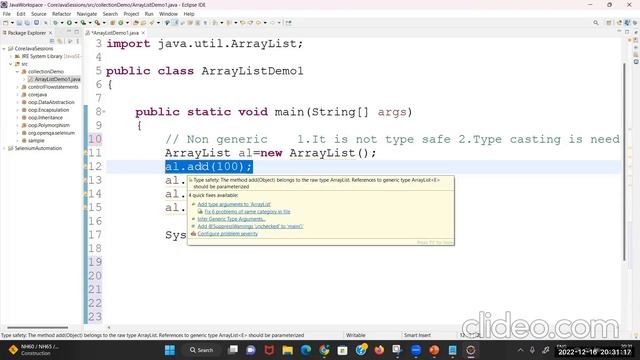Image resolution: width=640 pixels, height=360 pixels.
Task: Expand the controlFlowstatements package
Action: [17, 87]
